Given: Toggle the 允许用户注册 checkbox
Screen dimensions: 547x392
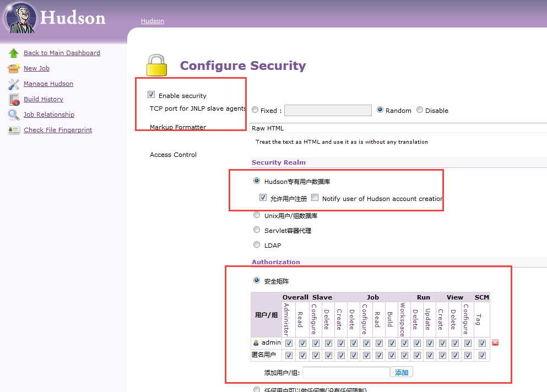Looking at the screenshot, I should coord(263,198).
